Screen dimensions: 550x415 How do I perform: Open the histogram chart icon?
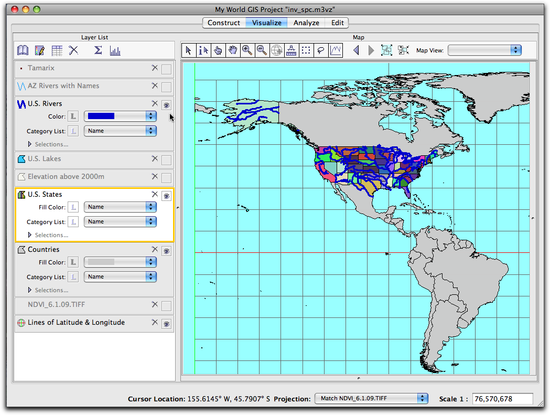[x=115, y=51]
